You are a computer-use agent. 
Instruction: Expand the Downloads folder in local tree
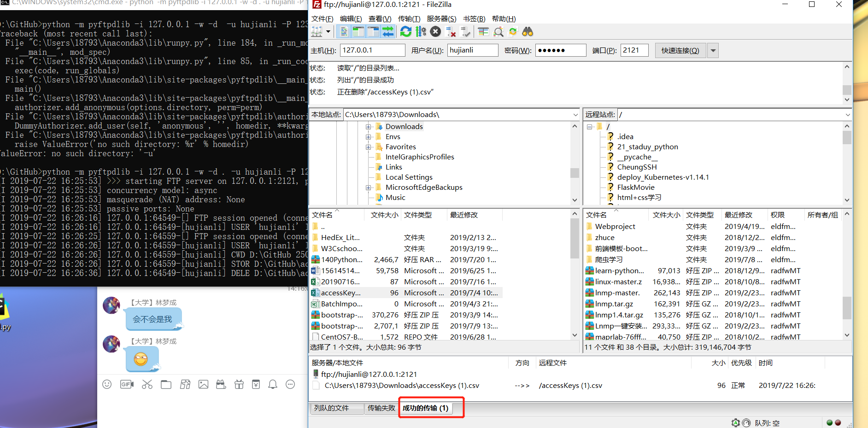coord(368,127)
